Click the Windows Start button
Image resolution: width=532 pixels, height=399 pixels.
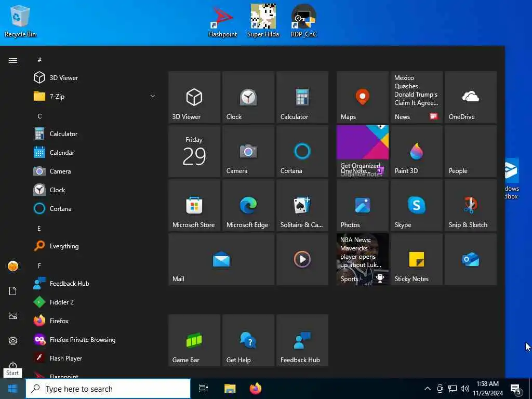(12, 389)
